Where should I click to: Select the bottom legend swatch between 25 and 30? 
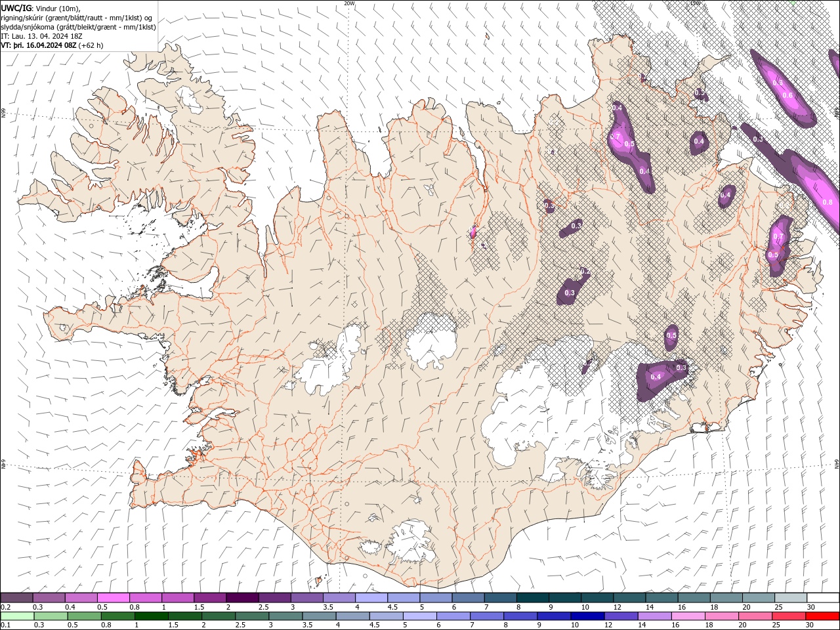pyautogui.click(x=789, y=616)
